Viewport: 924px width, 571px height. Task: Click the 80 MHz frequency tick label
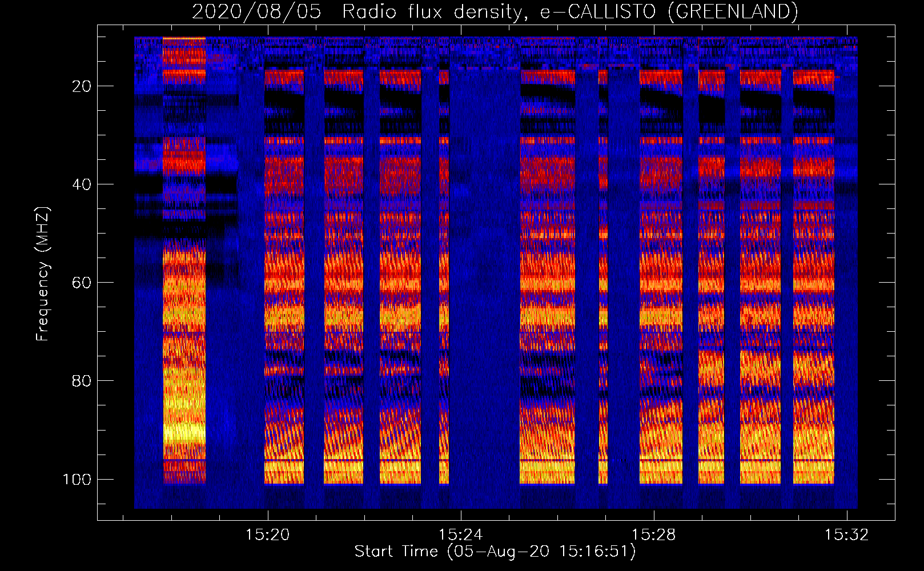tap(82, 381)
